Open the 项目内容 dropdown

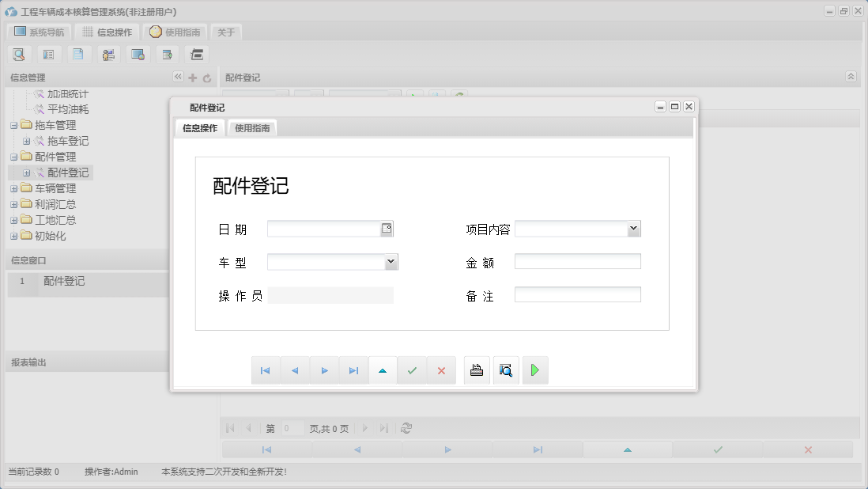(634, 229)
